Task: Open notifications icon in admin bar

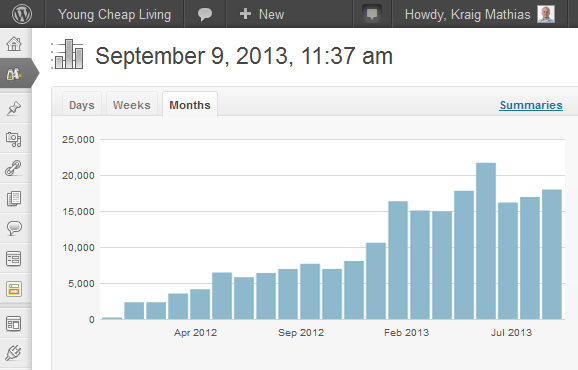Action: [372, 14]
